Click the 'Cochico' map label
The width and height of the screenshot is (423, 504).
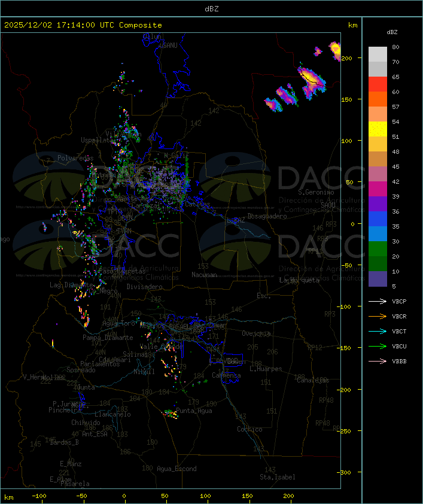pyautogui.click(x=249, y=429)
